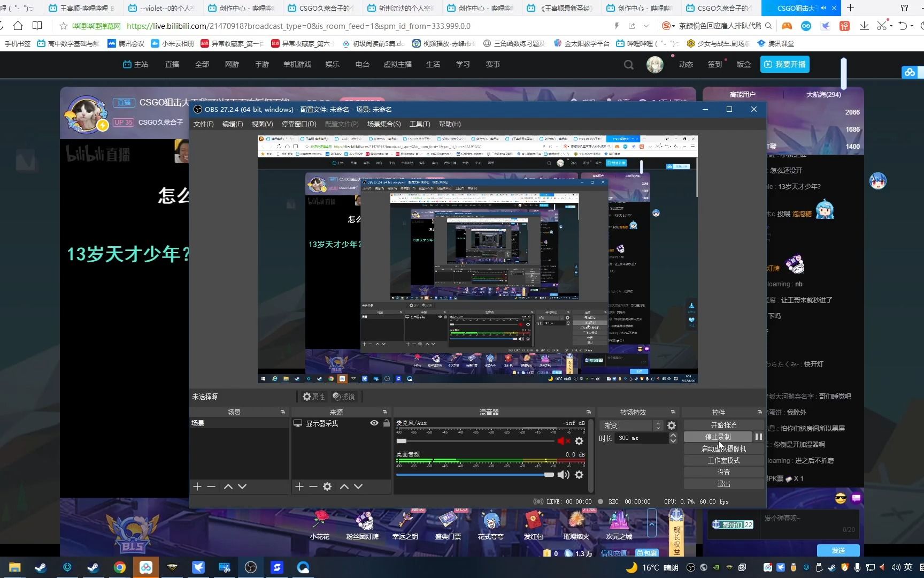
Task: Click the 启动虚拟摄像机 button
Action: (724, 448)
